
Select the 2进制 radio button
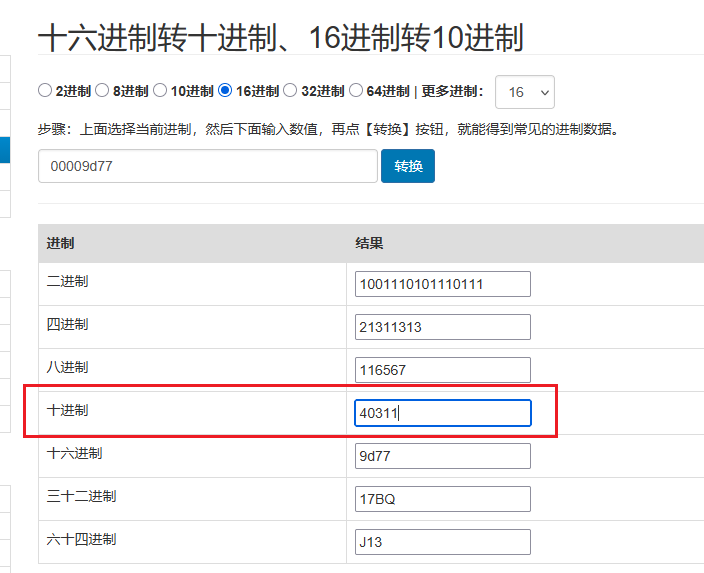pos(45,91)
